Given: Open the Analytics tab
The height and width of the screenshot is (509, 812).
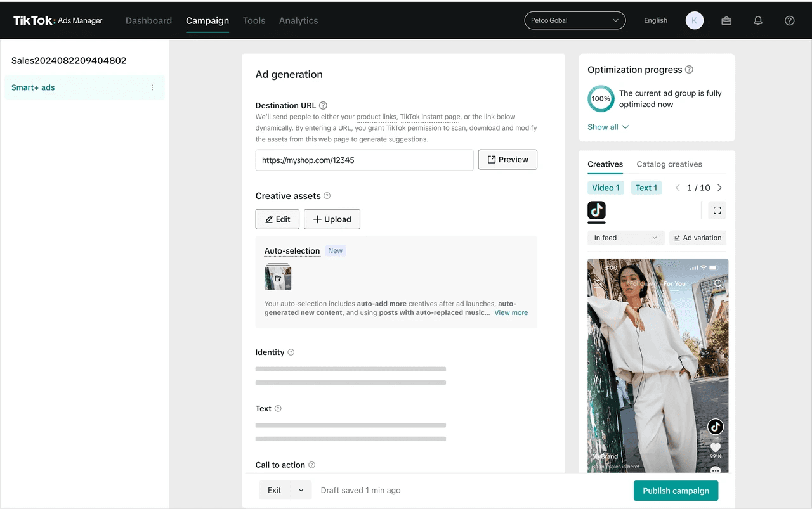Looking at the screenshot, I should (298, 20).
